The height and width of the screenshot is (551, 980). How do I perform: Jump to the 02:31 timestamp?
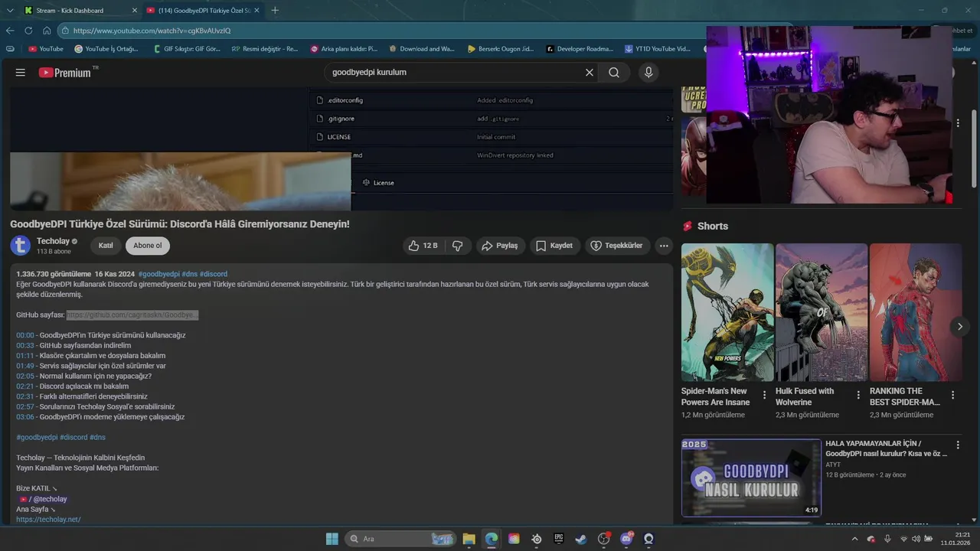(x=25, y=396)
